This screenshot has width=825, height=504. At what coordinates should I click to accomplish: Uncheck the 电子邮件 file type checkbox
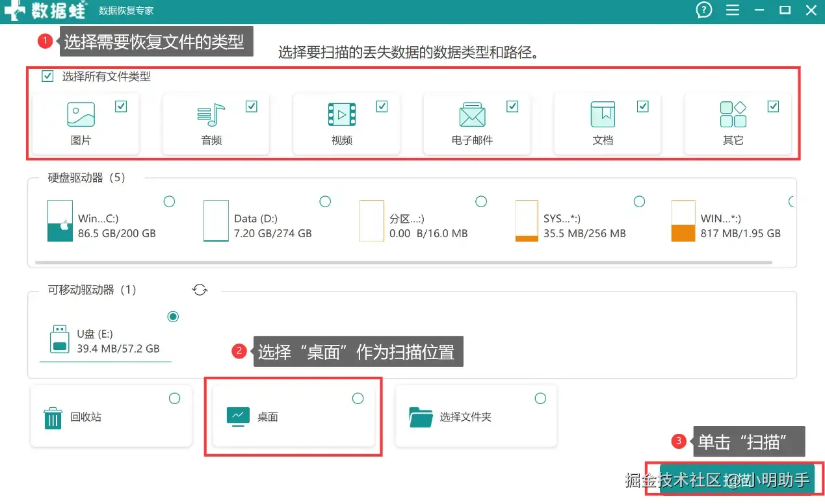512,107
